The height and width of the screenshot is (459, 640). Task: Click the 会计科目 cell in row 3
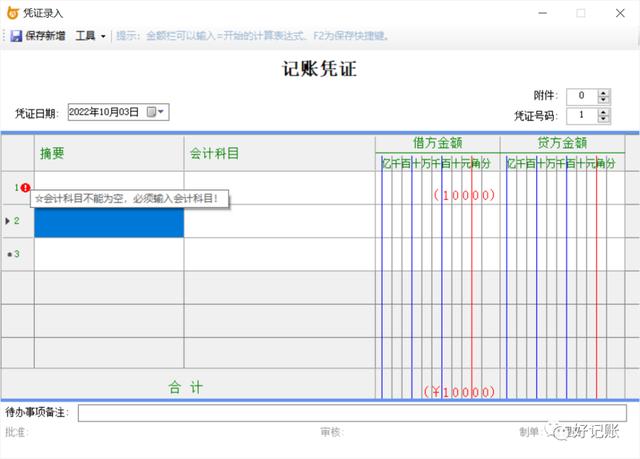[x=280, y=254]
